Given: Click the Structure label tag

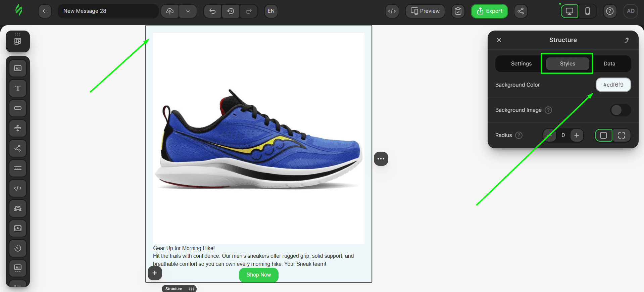Looking at the screenshot, I should 174,289.
